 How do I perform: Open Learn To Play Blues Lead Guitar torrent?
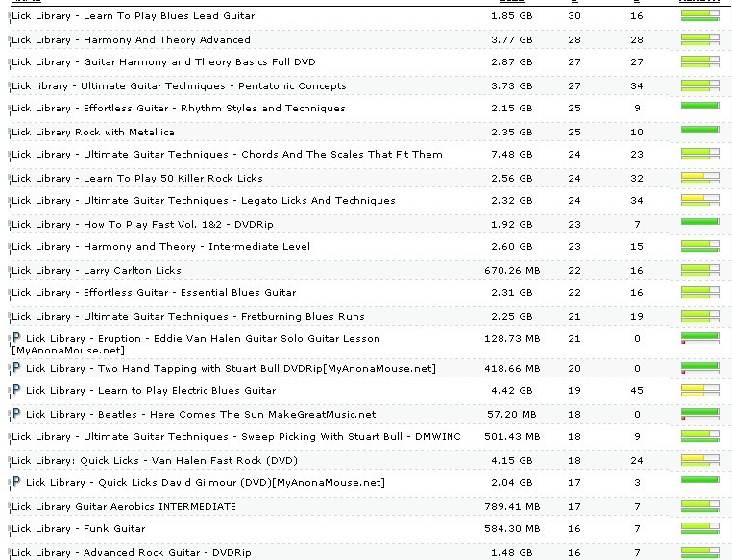[x=134, y=16]
